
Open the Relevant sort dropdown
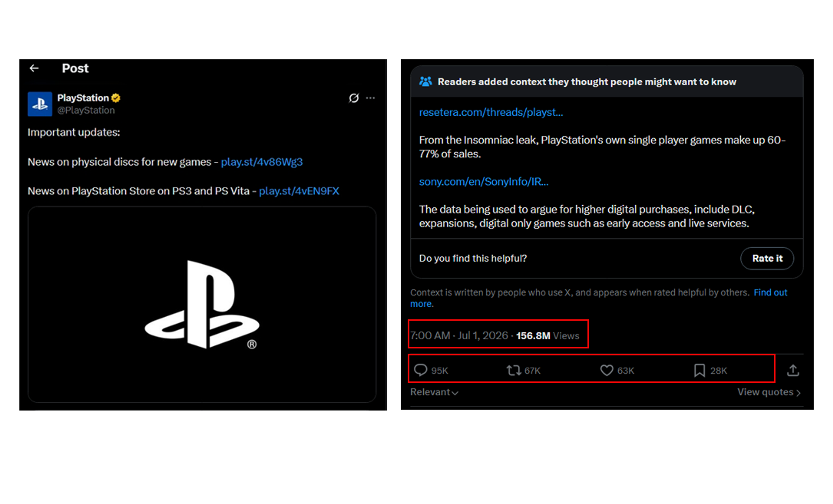coord(434,392)
